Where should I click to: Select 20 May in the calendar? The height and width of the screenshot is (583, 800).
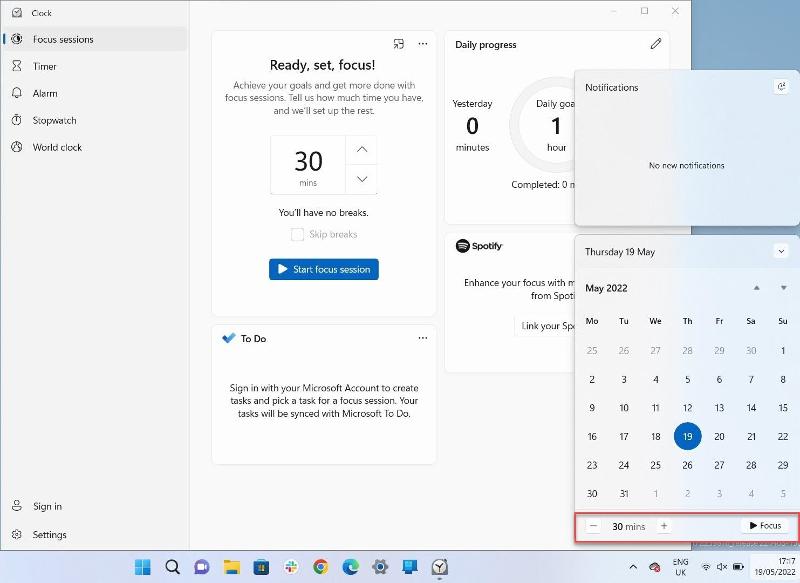point(719,437)
